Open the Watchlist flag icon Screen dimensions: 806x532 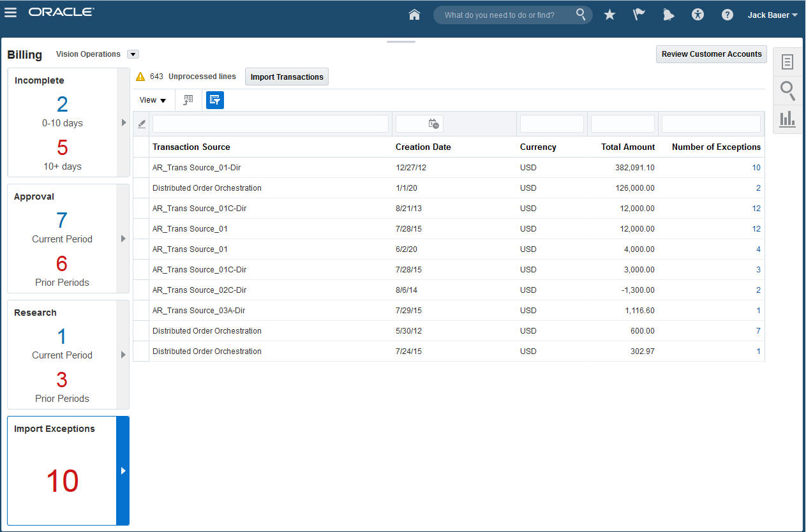coord(639,15)
